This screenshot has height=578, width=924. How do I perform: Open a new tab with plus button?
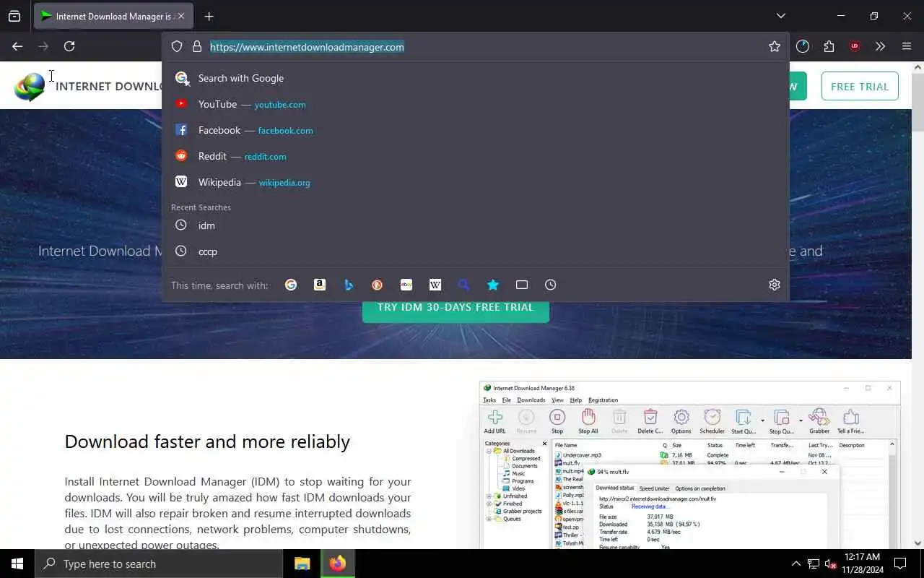(x=209, y=16)
